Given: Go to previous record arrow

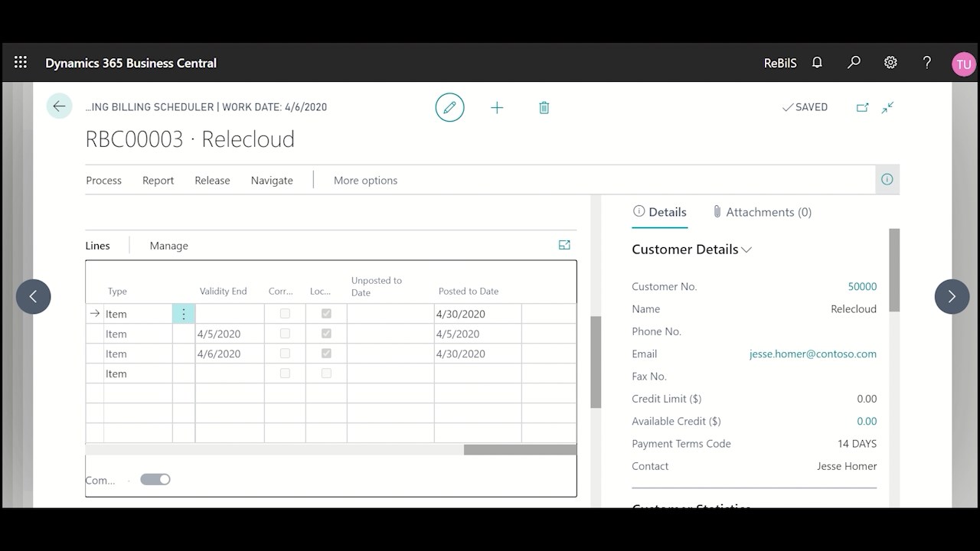Looking at the screenshot, I should (x=34, y=296).
